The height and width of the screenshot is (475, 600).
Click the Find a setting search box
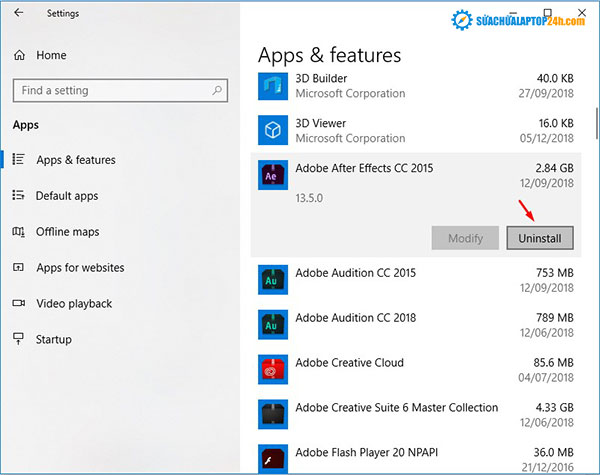pos(120,90)
